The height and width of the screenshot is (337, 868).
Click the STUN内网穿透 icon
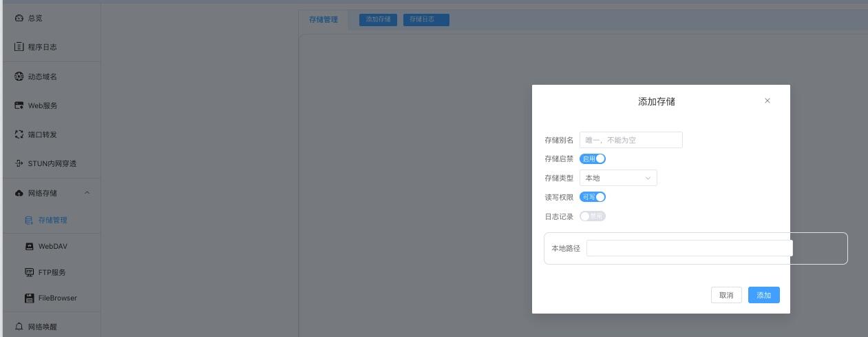click(19, 163)
